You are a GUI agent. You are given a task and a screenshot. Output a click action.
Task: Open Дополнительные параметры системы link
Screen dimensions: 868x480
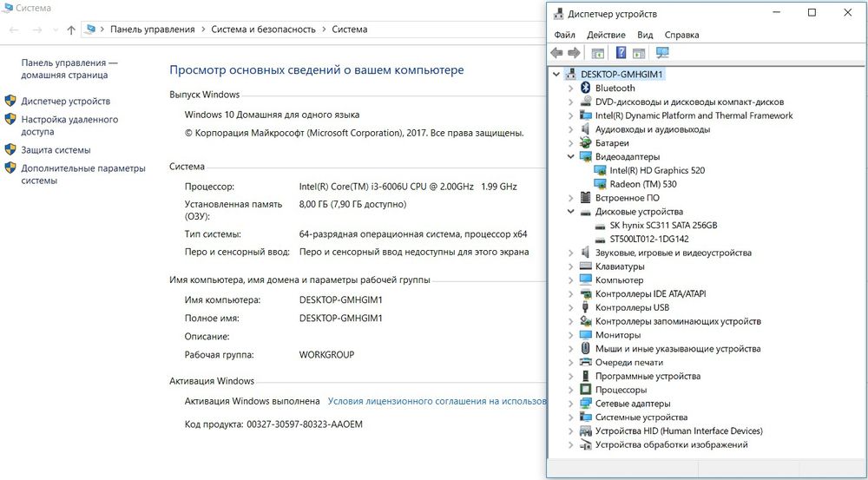pos(83,174)
